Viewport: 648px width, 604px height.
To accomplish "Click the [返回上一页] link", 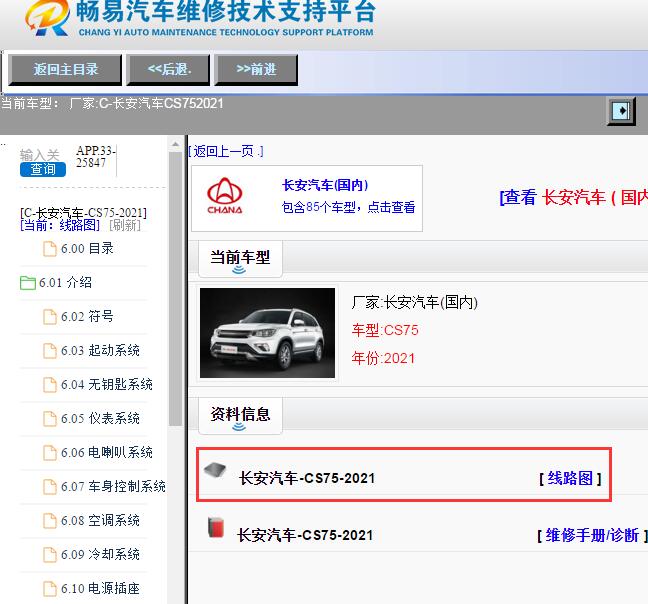I will point(226,152).
